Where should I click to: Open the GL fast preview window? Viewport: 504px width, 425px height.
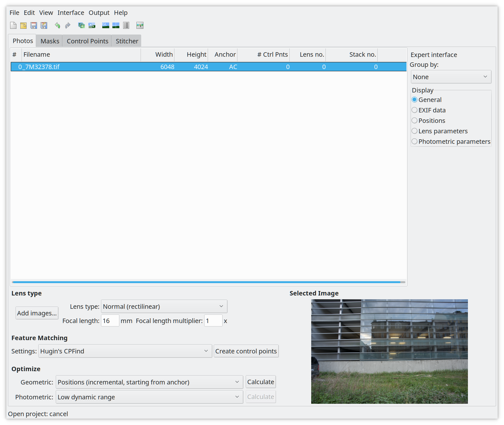pyautogui.click(x=106, y=25)
